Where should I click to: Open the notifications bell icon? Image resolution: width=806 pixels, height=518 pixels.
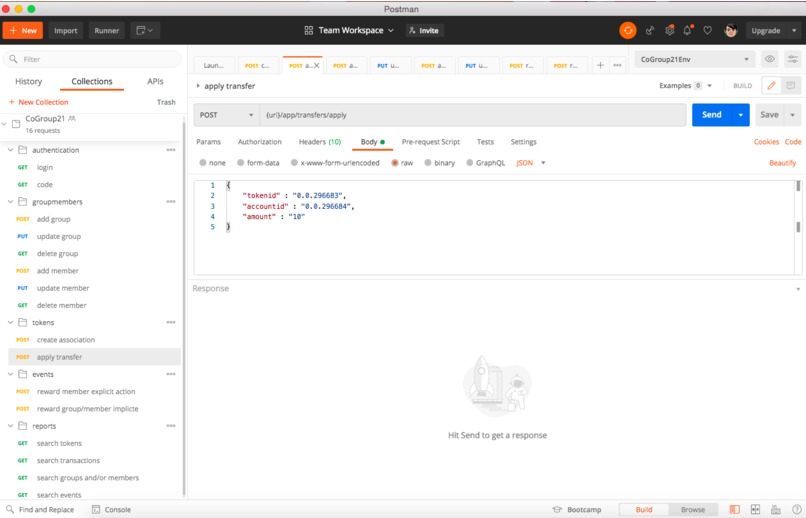688,30
